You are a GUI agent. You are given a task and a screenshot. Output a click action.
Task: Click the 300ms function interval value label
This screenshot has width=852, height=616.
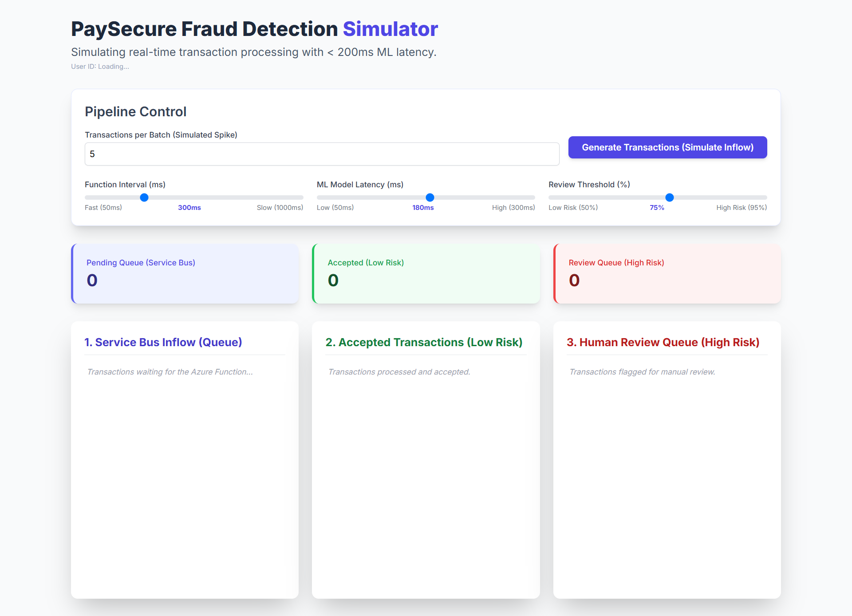[189, 208]
